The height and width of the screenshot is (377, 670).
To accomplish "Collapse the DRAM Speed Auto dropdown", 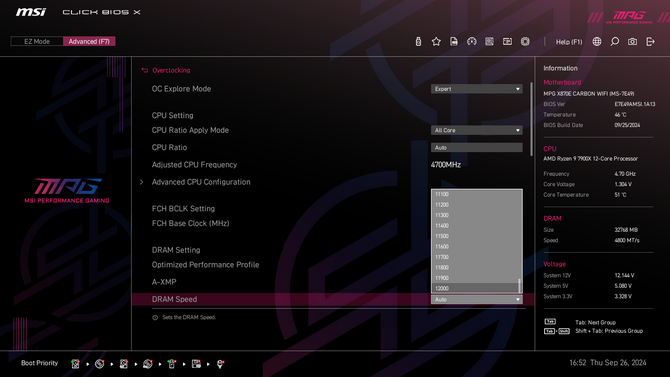I will click(476, 300).
